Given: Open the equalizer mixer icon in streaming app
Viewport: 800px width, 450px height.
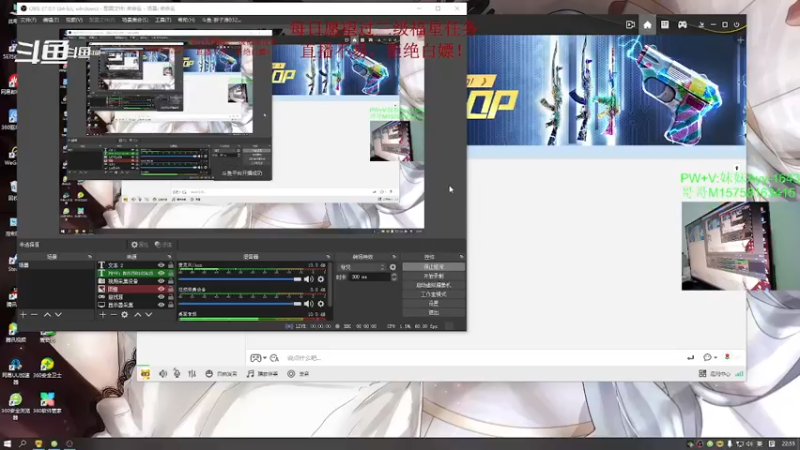Looking at the screenshot, I should click(x=192, y=374).
